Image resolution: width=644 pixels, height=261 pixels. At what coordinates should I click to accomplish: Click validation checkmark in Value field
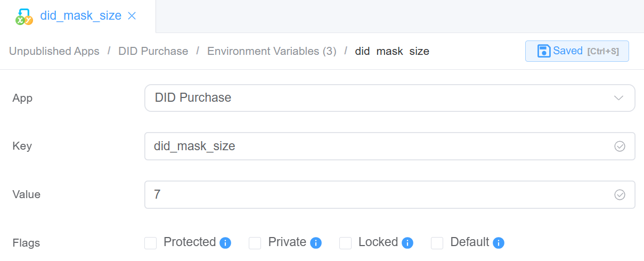(619, 195)
